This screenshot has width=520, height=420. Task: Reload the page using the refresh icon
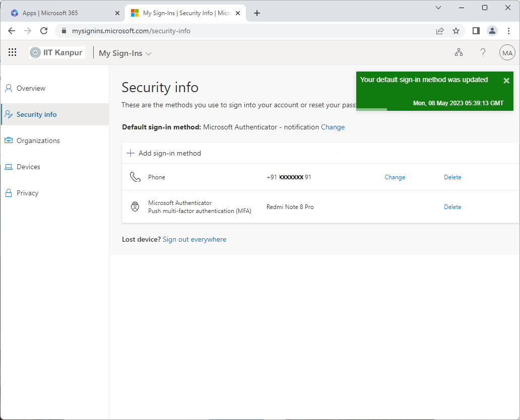click(44, 31)
